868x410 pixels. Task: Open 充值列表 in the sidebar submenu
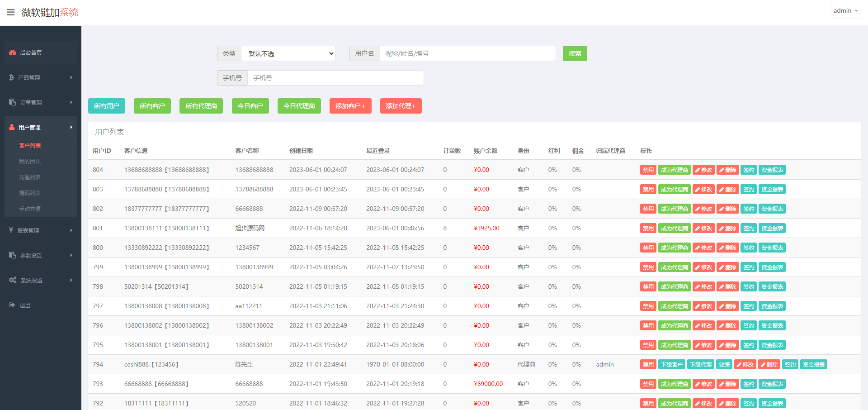[30, 177]
